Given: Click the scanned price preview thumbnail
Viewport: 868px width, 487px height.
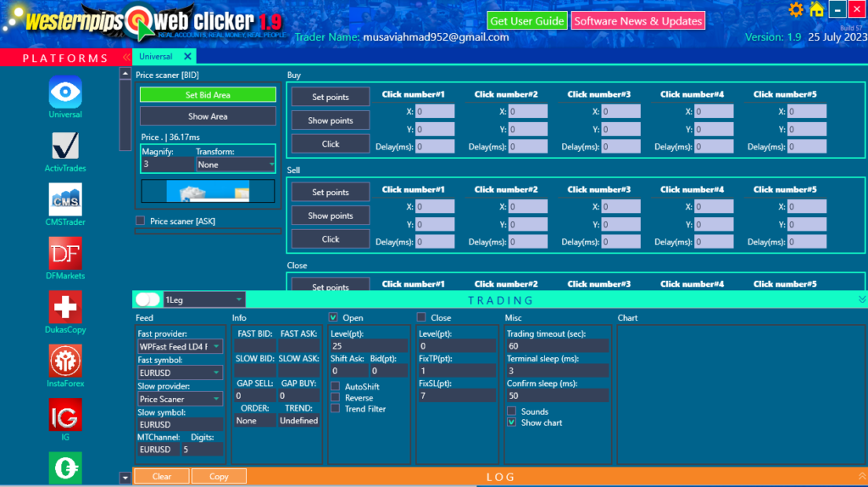Looking at the screenshot, I should click(x=208, y=191).
